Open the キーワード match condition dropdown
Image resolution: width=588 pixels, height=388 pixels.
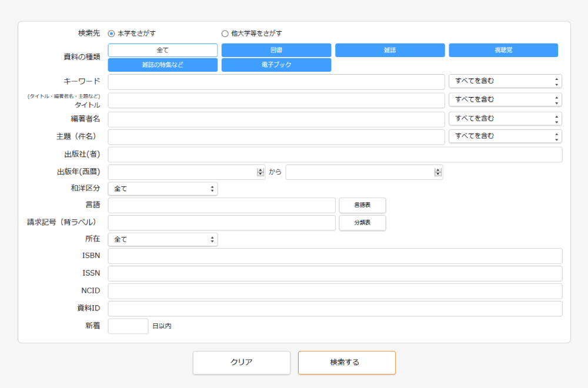pyautogui.click(x=505, y=81)
